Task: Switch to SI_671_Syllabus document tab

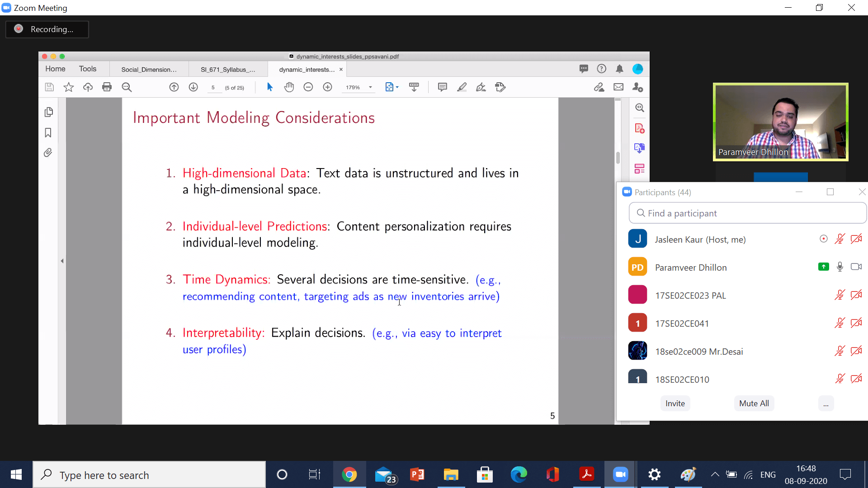Action: [228, 70]
